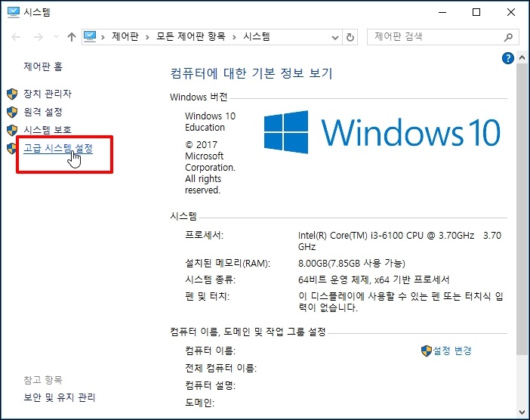Viewport: 530px width, 420px height.
Task: Go up one folder level
Action: coord(71,37)
